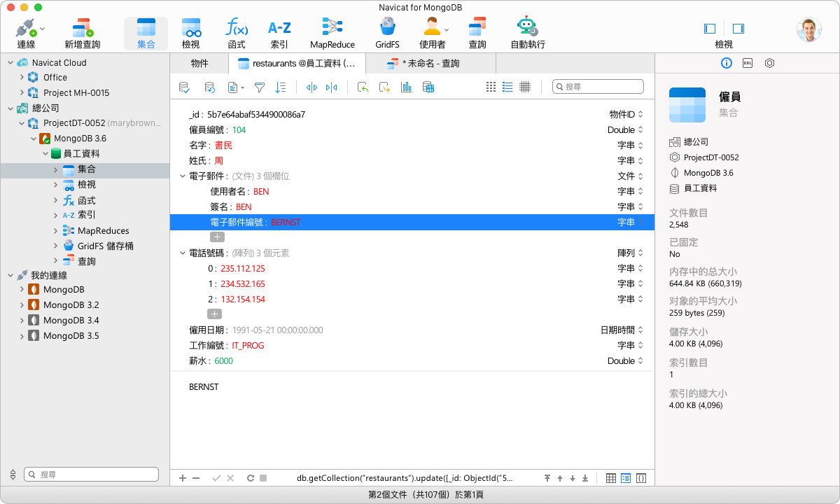This screenshot has width=840, height=504.
Task: Click the sidebar search field at bottom
Action: (x=92, y=474)
